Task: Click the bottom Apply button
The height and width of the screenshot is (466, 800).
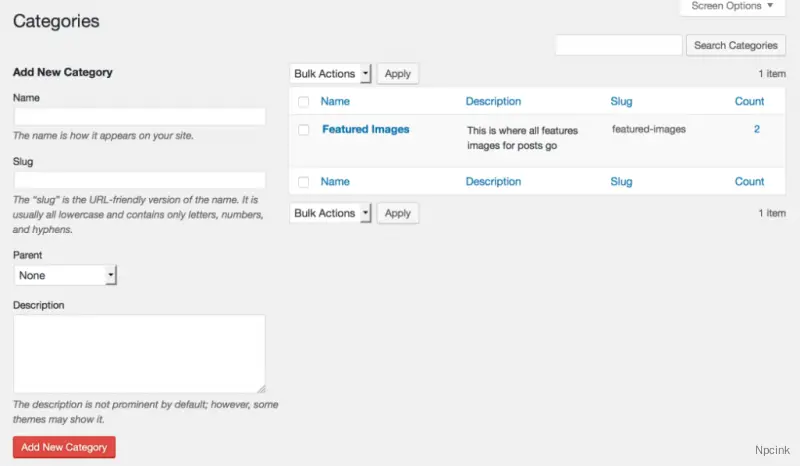Action: (398, 213)
